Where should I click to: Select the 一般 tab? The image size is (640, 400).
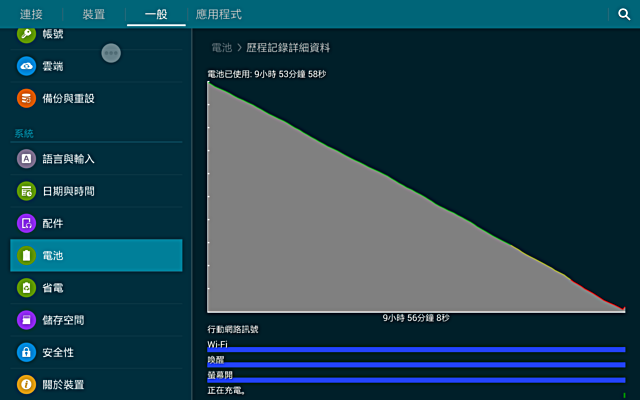point(156,14)
